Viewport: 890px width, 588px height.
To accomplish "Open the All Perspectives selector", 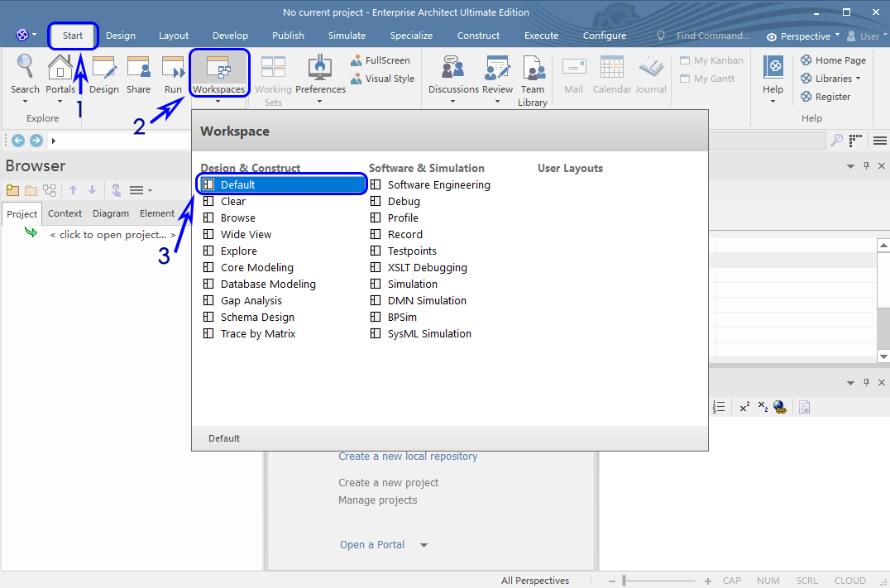I will (534, 580).
